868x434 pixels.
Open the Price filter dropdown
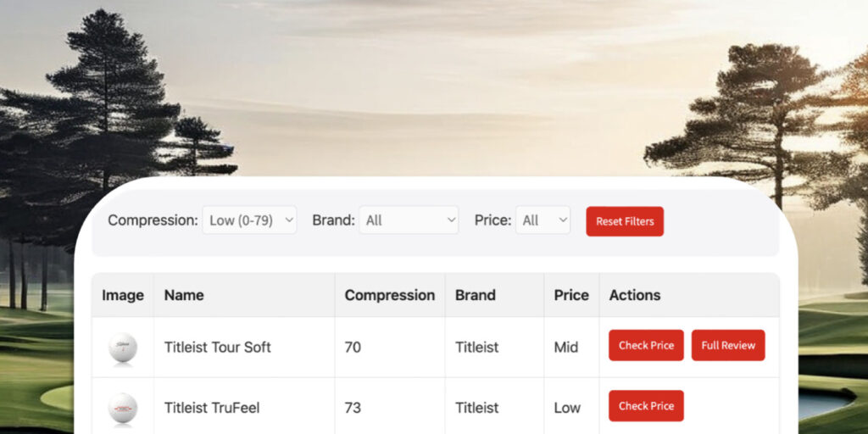tap(542, 220)
